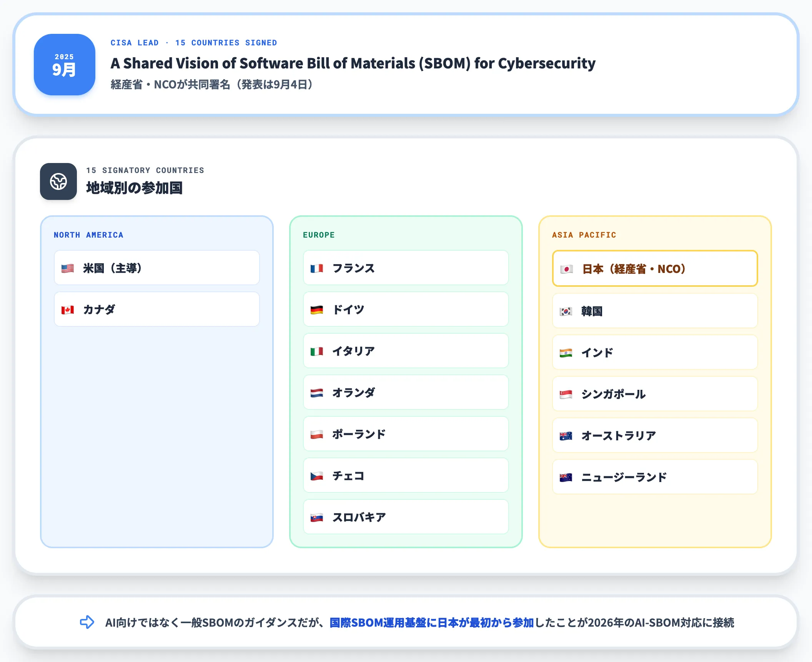
Task: Click the フランス label
Action: tap(354, 268)
